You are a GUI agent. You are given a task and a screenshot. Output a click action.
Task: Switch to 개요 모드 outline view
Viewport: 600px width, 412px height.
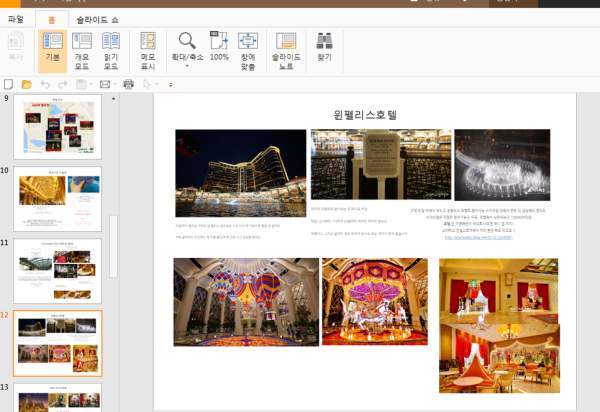[x=82, y=51]
